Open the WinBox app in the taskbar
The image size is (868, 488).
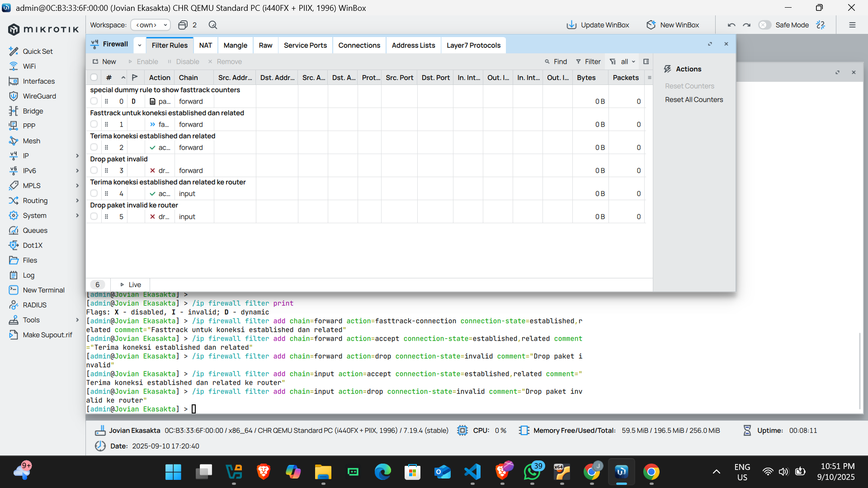coord(622,472)
